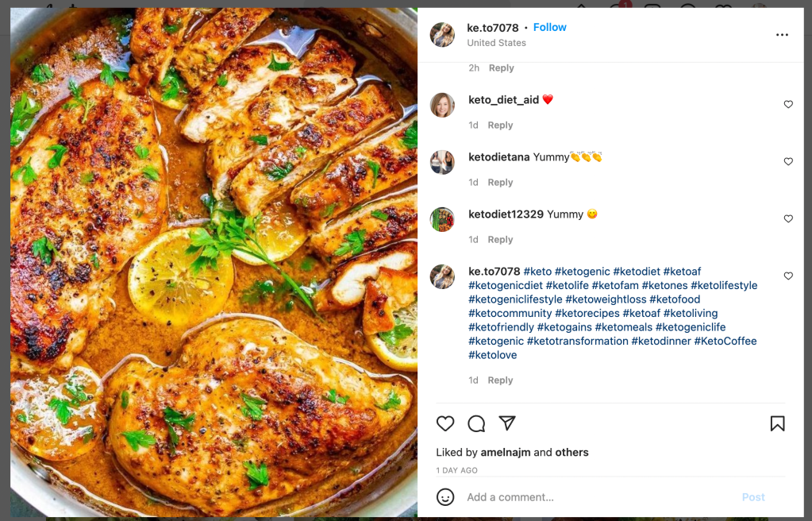Open ke.to7078 profile picture in header

tap(442, 35)
